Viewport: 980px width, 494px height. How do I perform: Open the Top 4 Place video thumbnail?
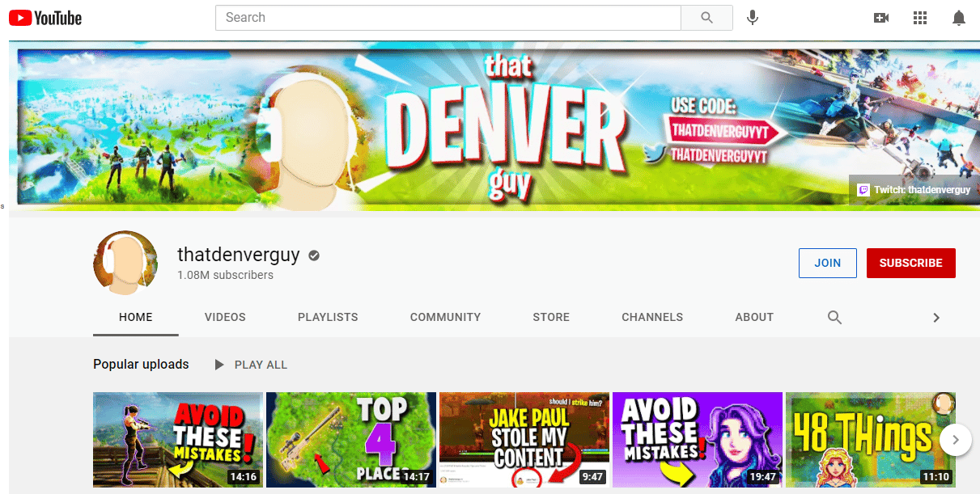(x=351, y=440)
